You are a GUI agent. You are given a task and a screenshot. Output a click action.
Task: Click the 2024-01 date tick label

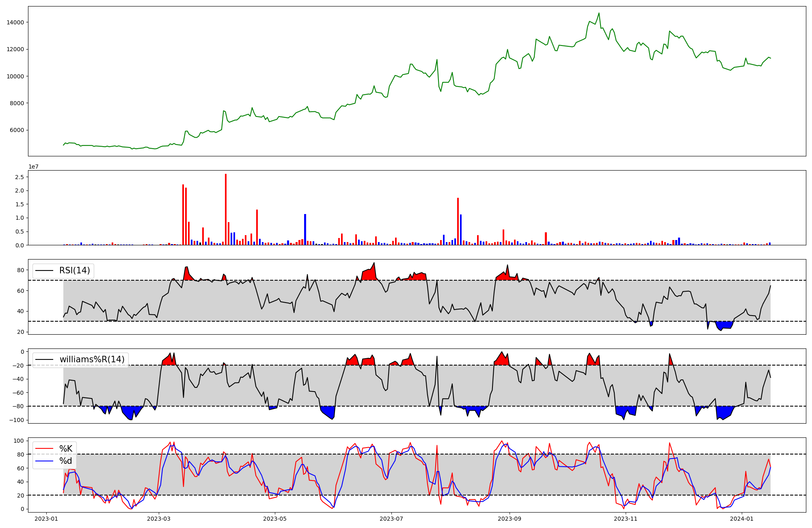click(x=742, y=519)
